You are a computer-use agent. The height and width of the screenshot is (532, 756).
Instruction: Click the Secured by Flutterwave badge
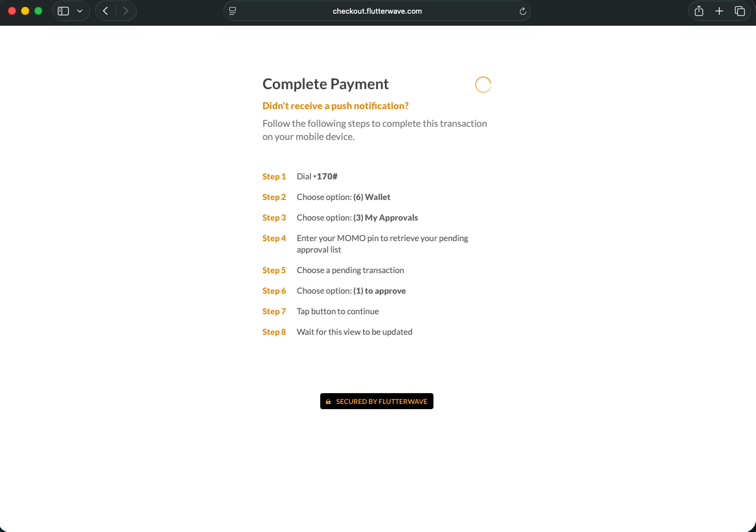[x=377, y=401]
